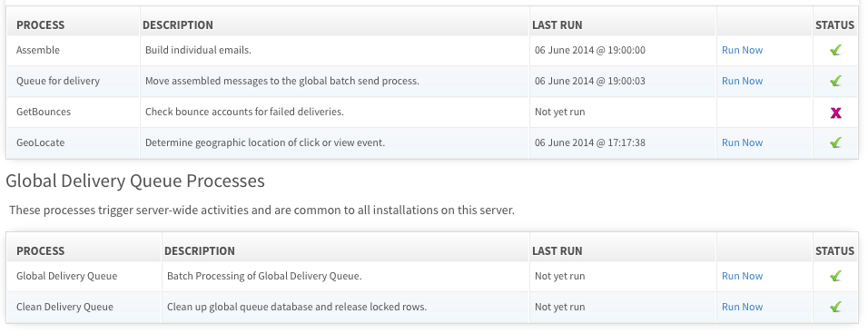Run Now for Clean Delivery Queue

[742, 307]
